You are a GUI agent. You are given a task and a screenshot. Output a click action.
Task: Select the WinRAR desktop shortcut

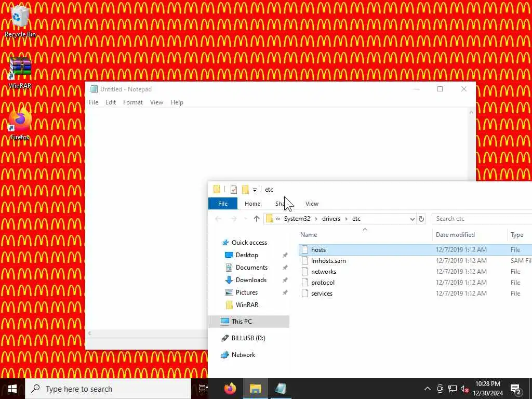pyautogui.click(x=20, y=73)
